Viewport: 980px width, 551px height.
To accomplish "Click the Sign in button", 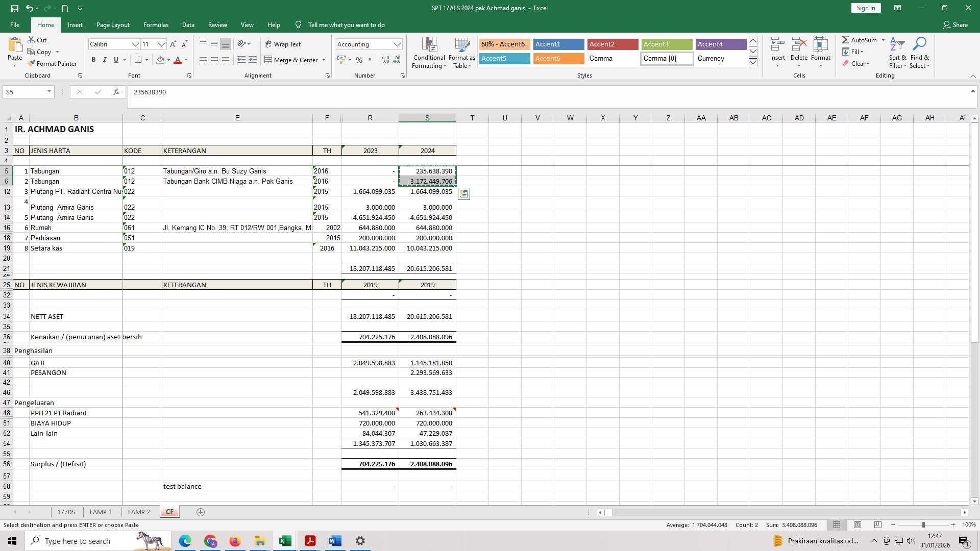I will click(x=865, y=8).
